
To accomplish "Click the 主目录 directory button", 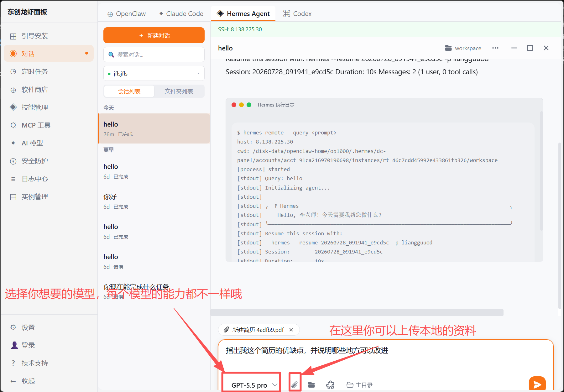I will tap(360, 385).
